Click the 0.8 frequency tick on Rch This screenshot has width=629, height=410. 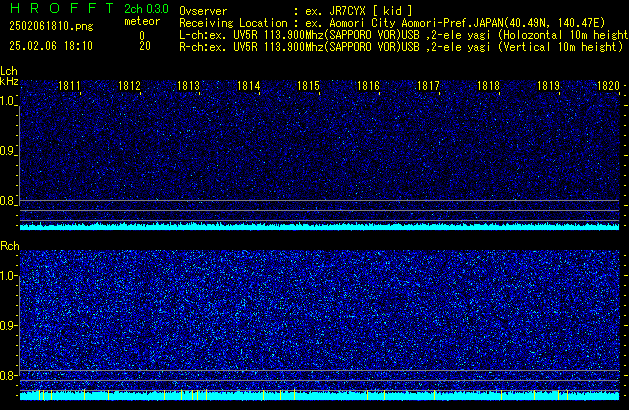[7, 375]
